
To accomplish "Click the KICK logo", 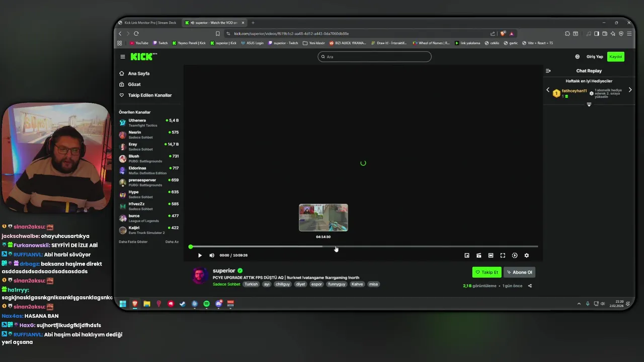I will pos(144,57).
